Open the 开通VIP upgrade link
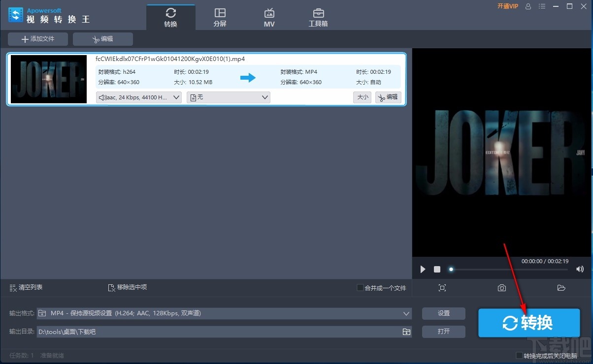This screenshot has height=364, width=593. tap(508, 6)
